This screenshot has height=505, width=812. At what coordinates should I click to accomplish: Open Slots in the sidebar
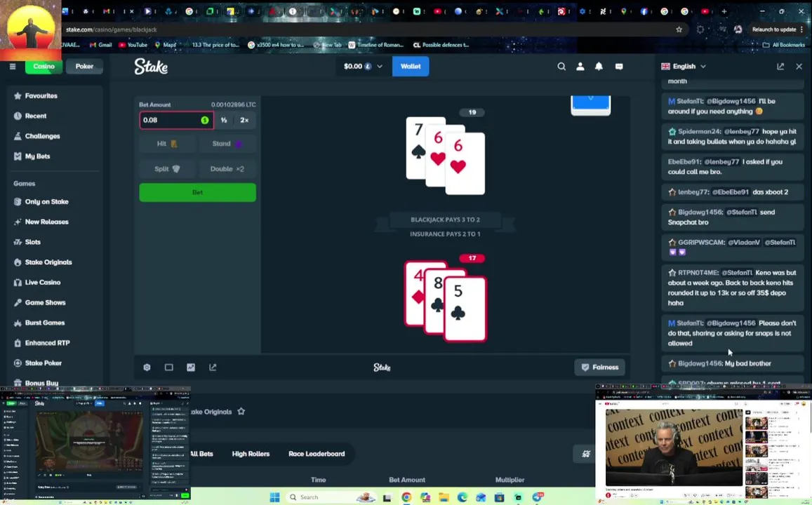tap(54, 242)
